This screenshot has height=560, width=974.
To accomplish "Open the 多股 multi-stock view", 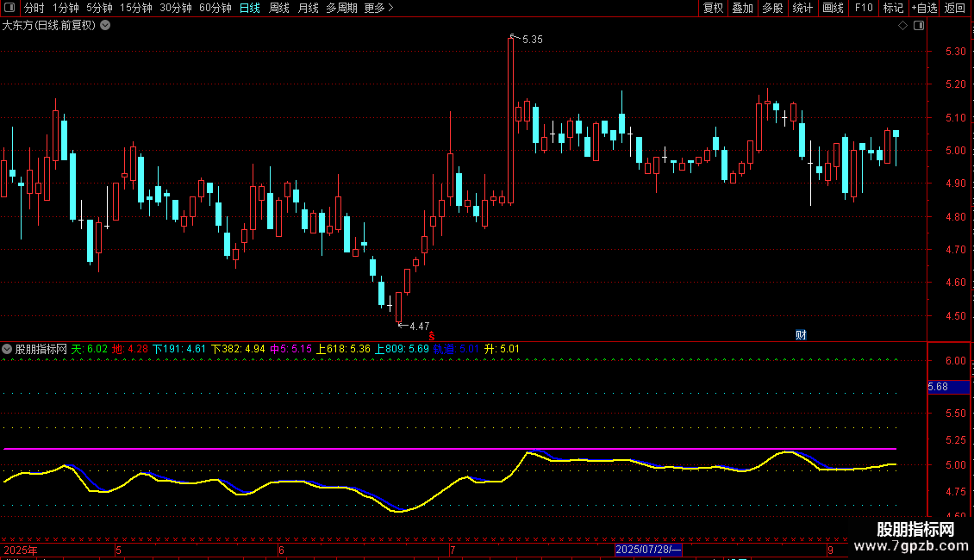I will coord(773,8).
